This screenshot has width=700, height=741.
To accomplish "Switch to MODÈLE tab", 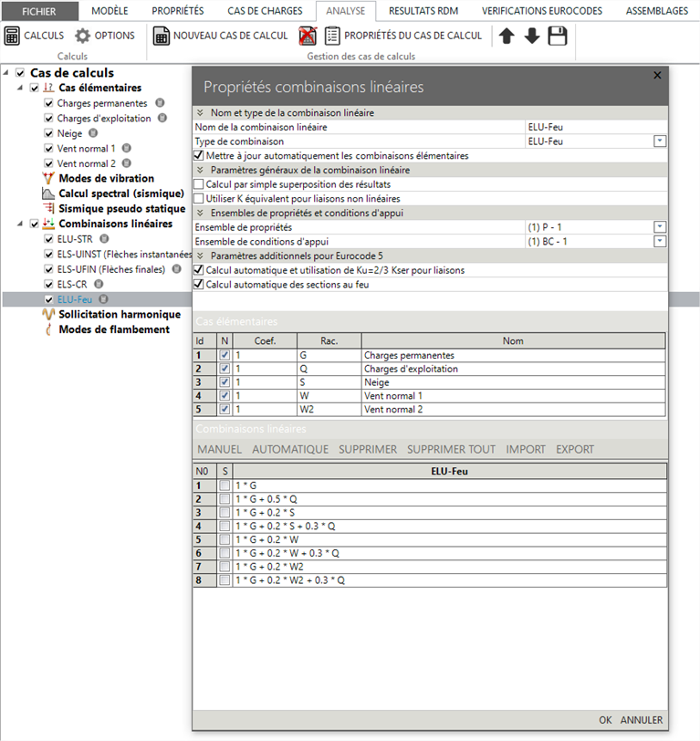I will 110,11.
